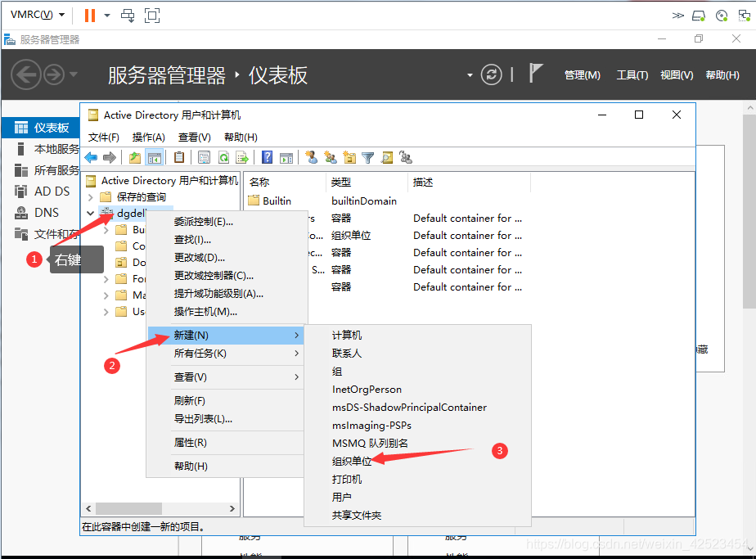Image resolution: width=756 pixels, height=559 pixels.
Task: Click the Server Manager refresh circle icon
Action: pos(491,74)
